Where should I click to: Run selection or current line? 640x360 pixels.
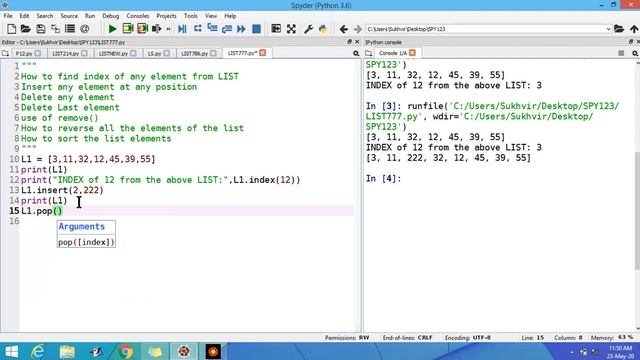[156, 29]
